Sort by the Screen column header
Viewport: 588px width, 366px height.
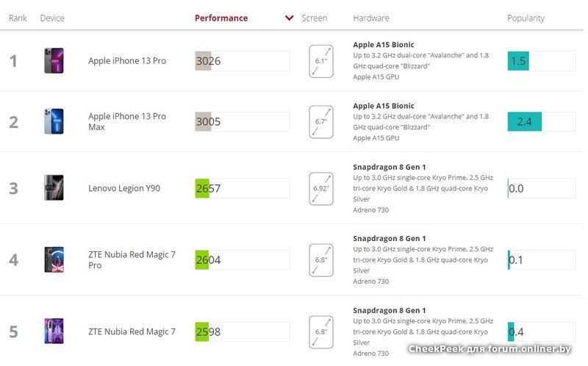click(x=315, y=18)
